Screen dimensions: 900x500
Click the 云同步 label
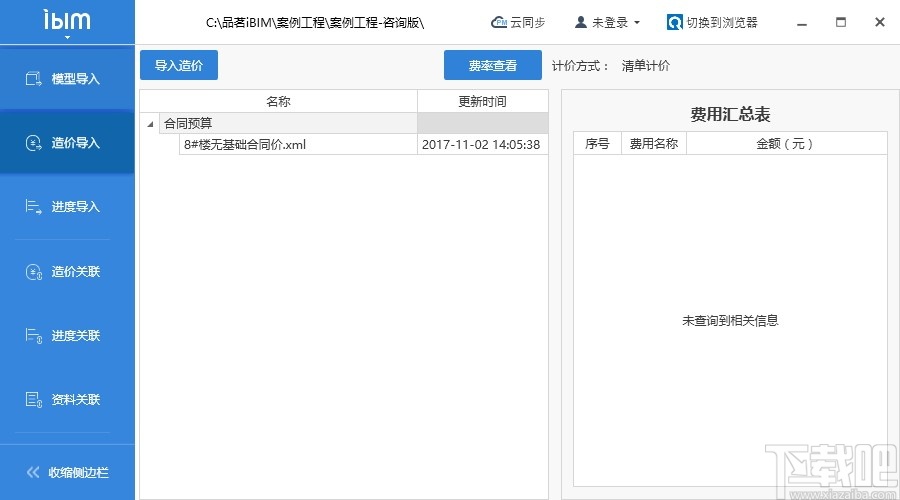[x=527, y=22]
